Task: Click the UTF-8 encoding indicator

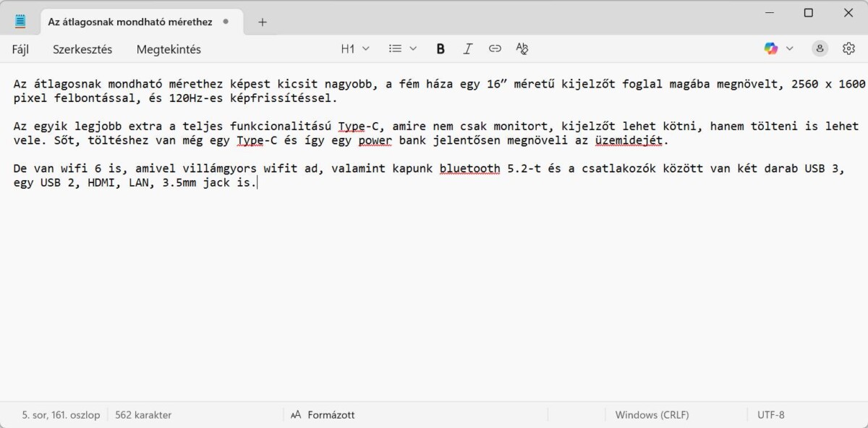Action: pos(770,415)
